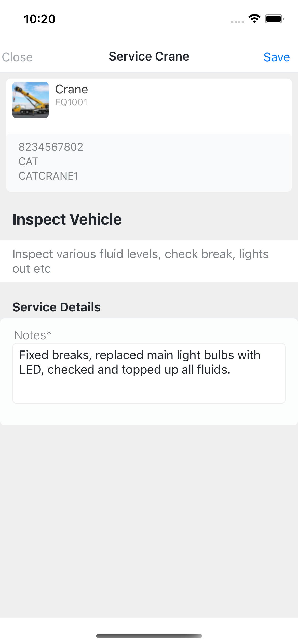Tap the Service Details section header
This screenshot has width=298, height=644.
tap(56, 307)
